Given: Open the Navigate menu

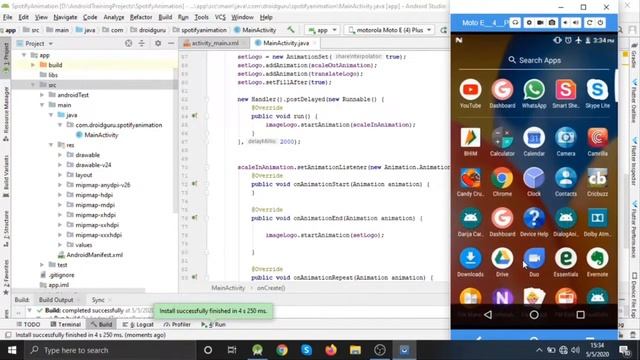Looking at the screenshot, I should 65,17.
